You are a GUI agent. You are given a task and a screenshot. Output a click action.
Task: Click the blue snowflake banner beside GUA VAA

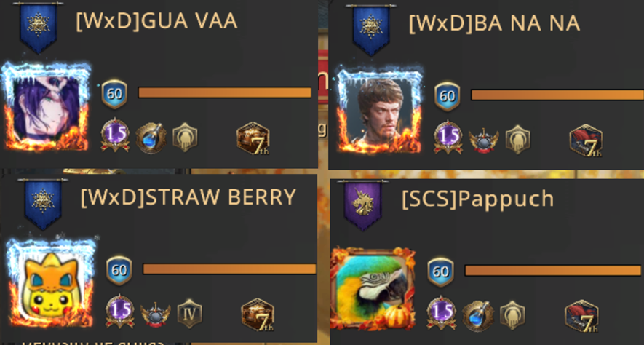click(38, 28)
